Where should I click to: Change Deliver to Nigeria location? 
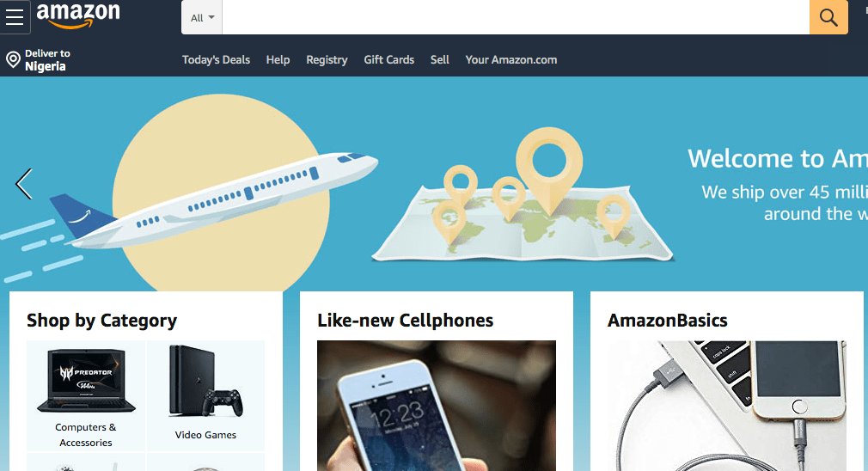(x=47, y=60)
